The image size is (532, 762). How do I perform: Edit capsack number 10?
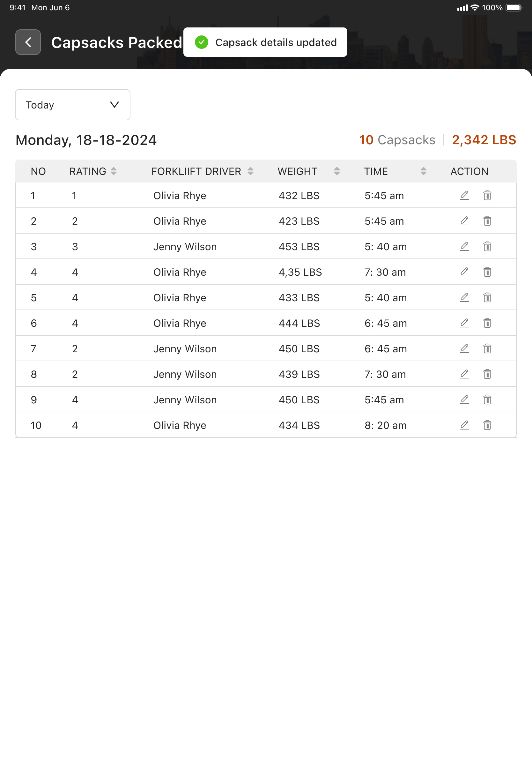coord(464,425)
